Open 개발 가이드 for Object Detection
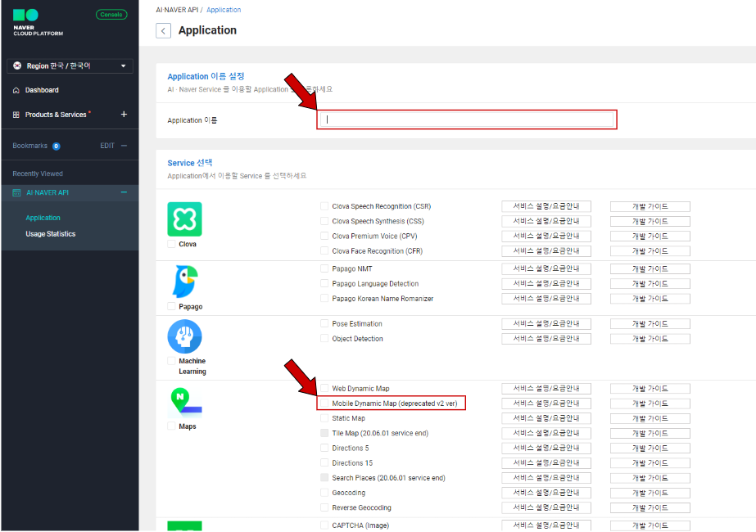756x532 pixels. 650,338
